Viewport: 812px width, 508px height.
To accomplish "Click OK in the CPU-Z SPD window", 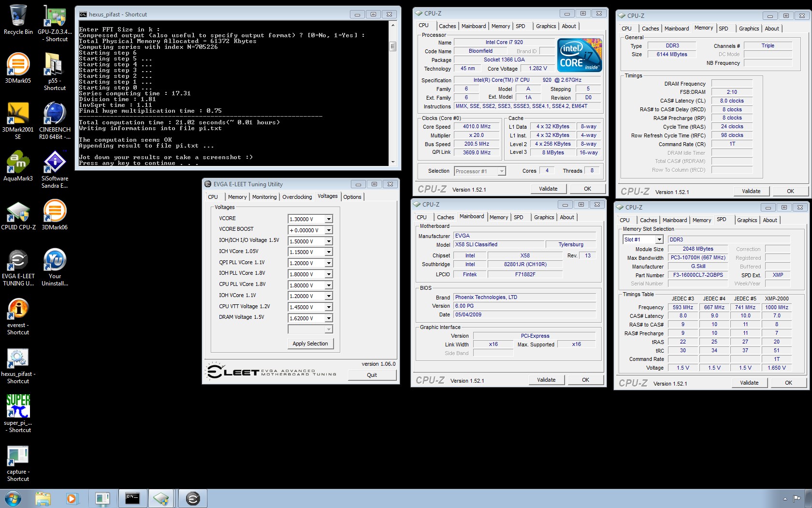I will point(788,383).
